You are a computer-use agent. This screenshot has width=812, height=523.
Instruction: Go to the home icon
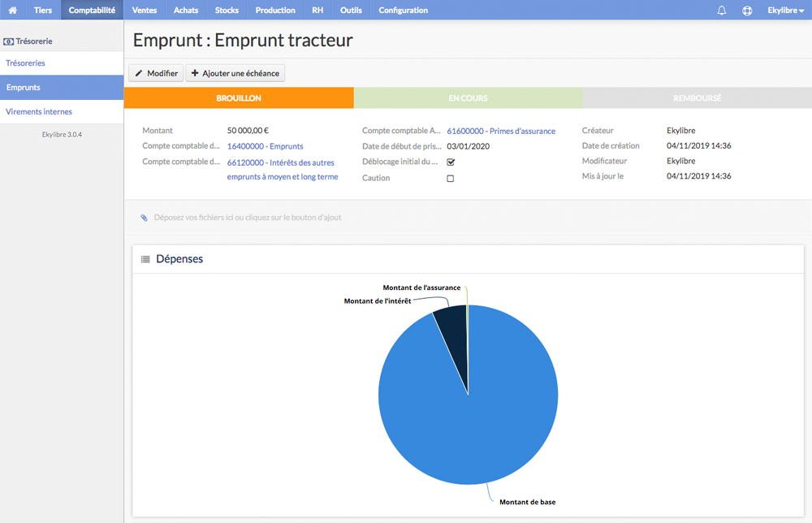point(12,10)
